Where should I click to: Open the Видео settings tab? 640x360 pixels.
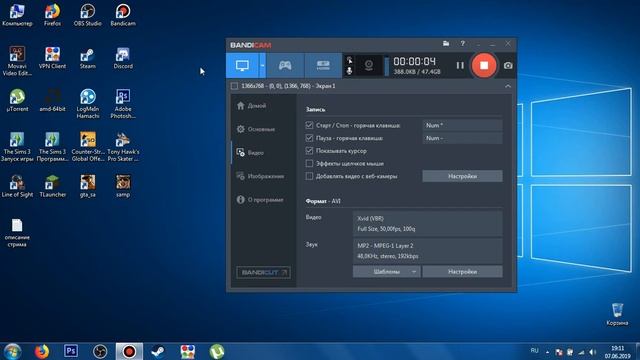pos(264,153)
